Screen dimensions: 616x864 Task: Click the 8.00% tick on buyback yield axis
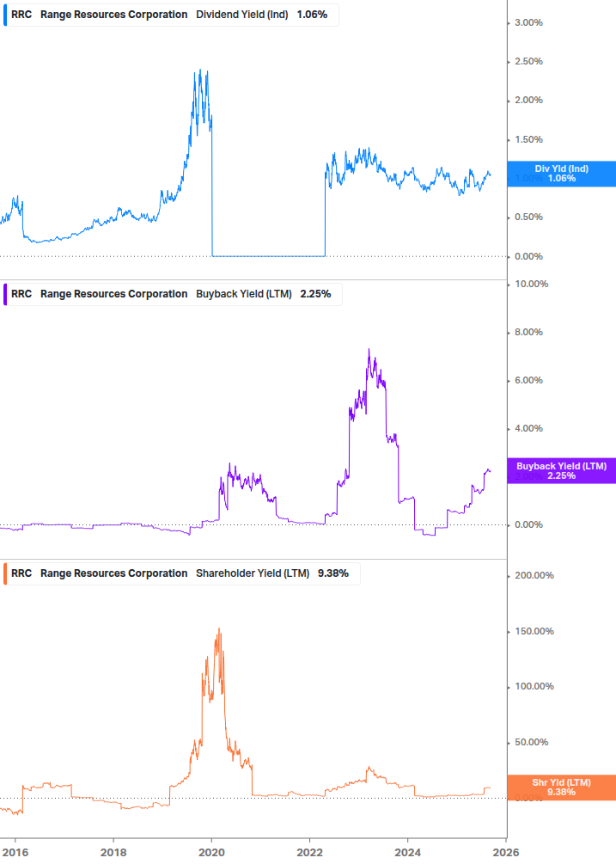click(528, 332)
